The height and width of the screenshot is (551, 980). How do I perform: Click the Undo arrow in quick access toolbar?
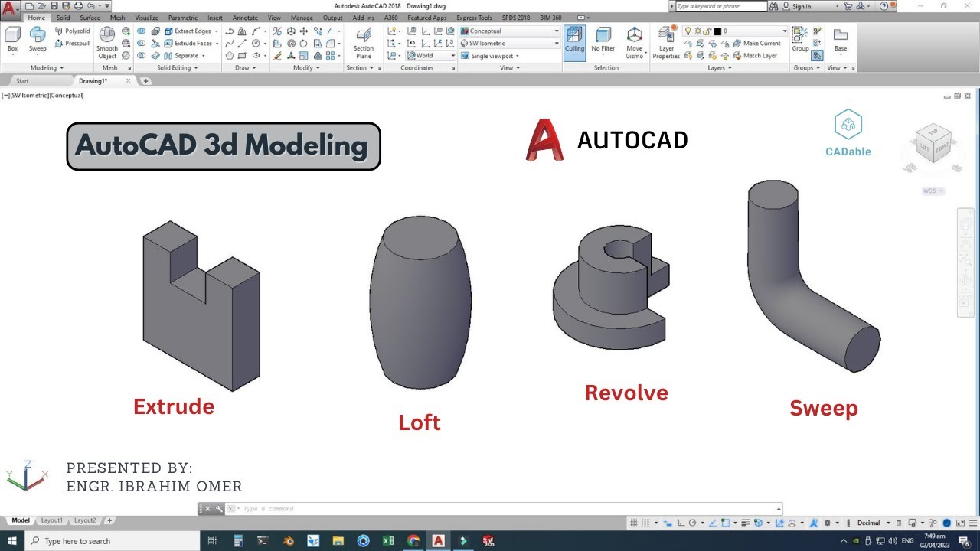(x=90, y=6)
